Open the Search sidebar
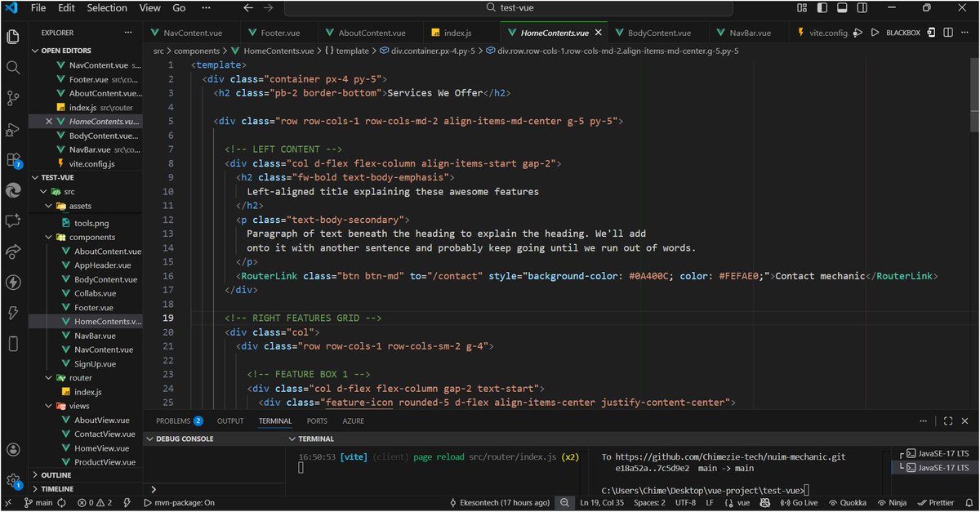Screen dimensions: 980x512 pyautogui.click(x=13, y=68)
